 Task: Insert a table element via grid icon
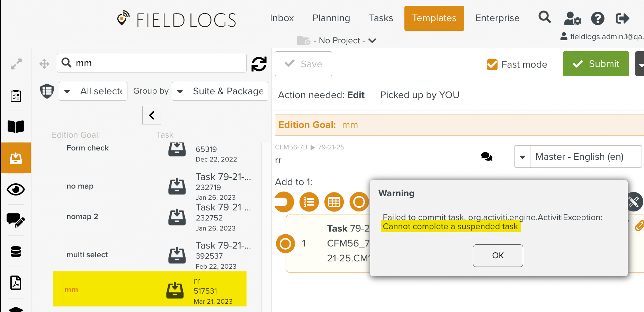tap(334, 202)
